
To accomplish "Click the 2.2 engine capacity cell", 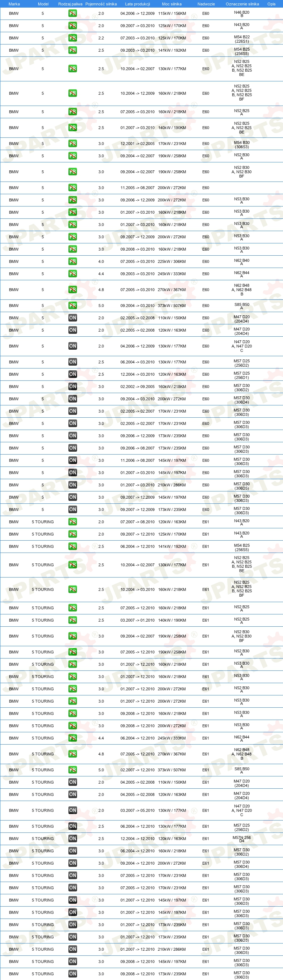I will 101,38.
